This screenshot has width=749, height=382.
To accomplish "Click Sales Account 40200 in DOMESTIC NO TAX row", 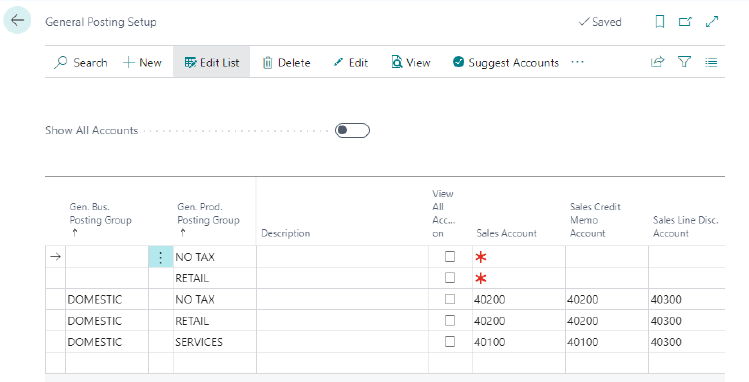I will 490,299.
